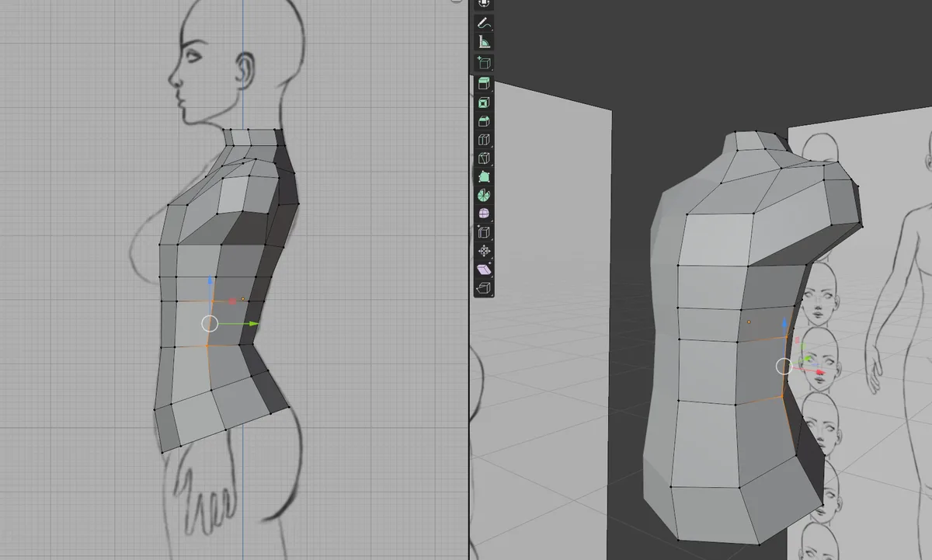
Task: Select the Shear tool
Action: coord(484,270)
